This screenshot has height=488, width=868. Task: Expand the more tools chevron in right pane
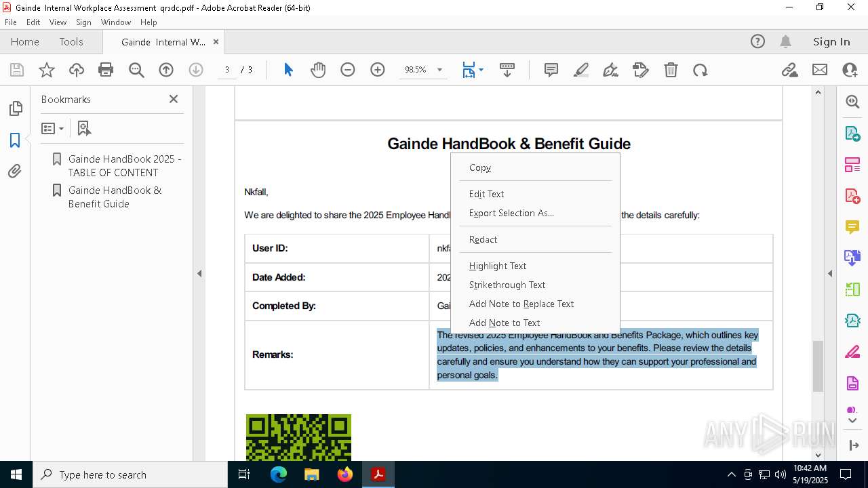[852, 421]
